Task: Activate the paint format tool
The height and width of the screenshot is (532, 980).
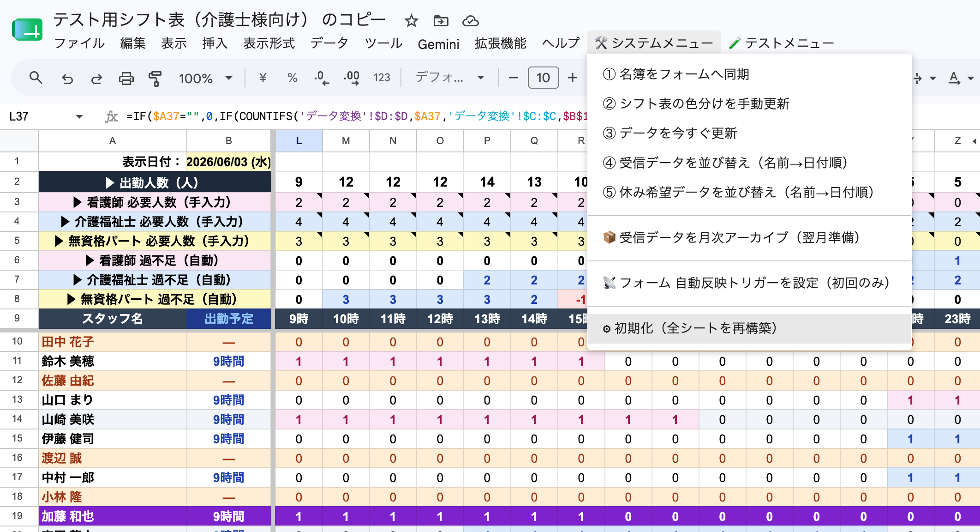Action: pyautogui.click(x=155, y=78)
